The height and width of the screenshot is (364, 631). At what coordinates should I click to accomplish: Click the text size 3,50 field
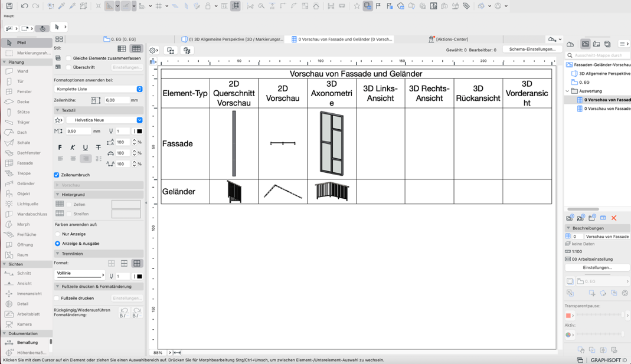[x=78, y=131]
